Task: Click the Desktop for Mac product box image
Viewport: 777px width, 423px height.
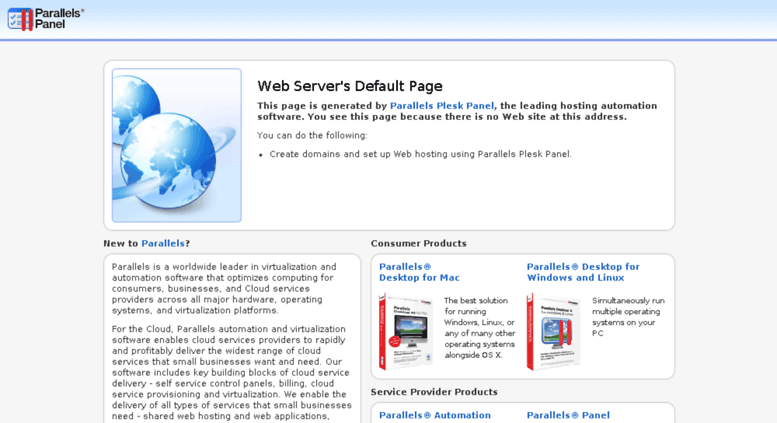Action: point(406,331)
